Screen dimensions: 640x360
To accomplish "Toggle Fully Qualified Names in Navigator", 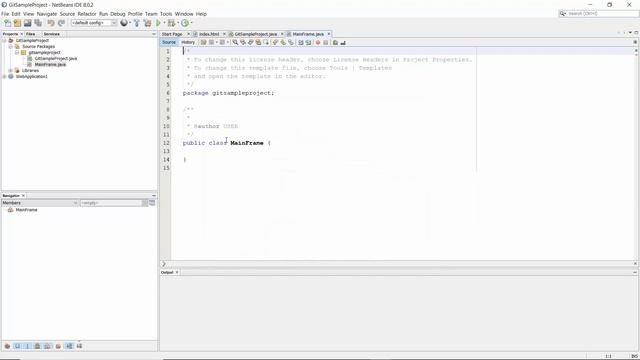I will pyautogui.click(x=58, y=346).
